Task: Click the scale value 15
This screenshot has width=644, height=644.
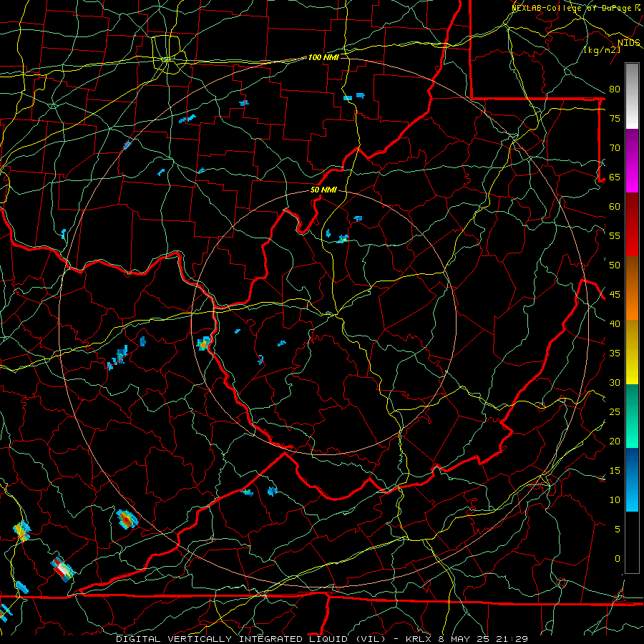Action: point(615,471)
